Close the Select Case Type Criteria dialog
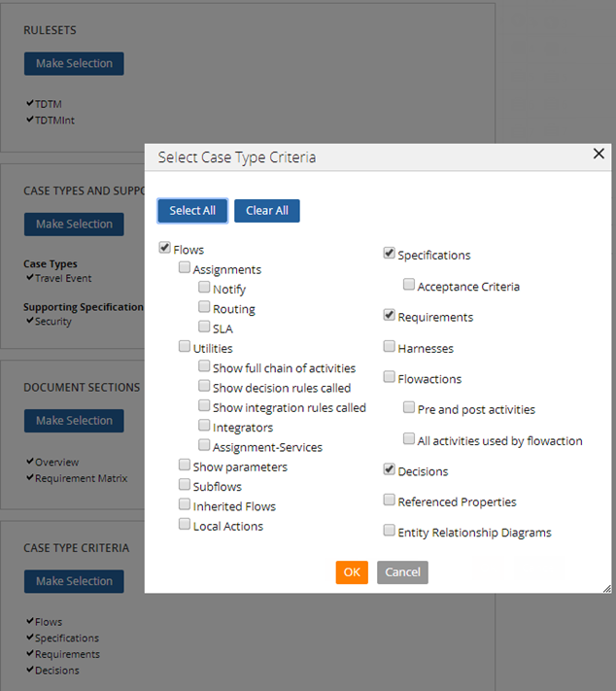This screenshot has height=691, width=616. (x=599, y=154)
